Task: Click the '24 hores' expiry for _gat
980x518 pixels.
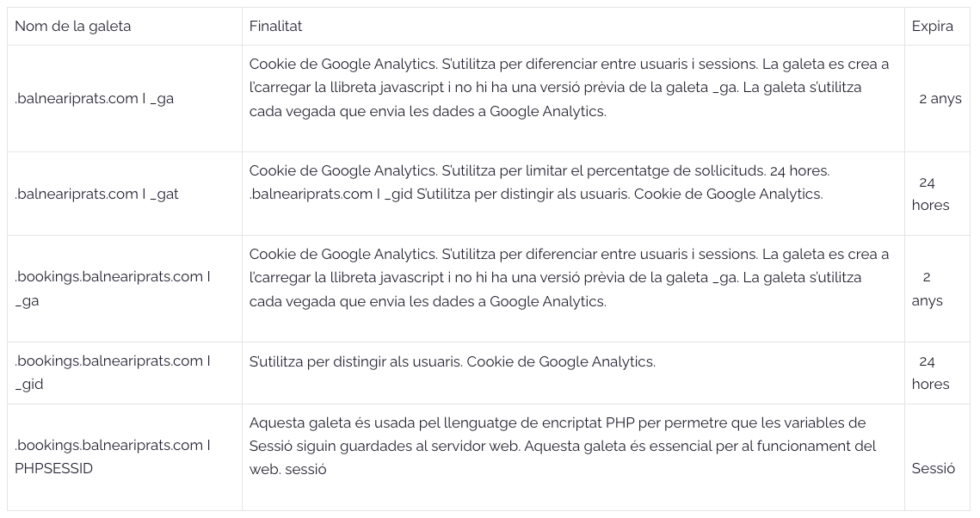Action: (x=931, y=194)
